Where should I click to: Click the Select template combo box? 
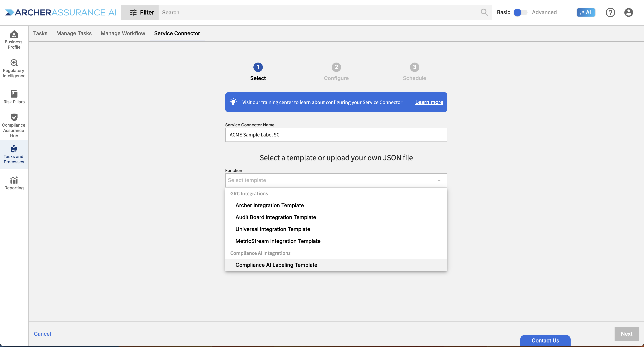(x=336, y=180)
